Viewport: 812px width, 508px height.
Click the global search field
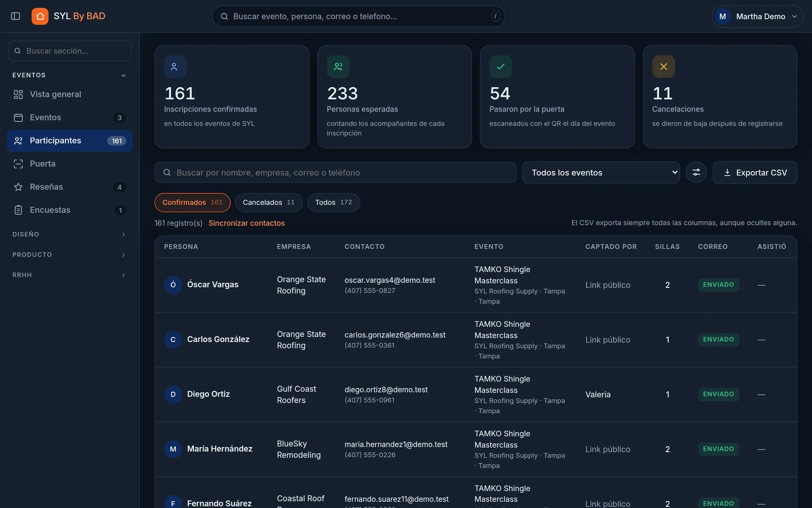pyautogui.click(x=358, y=17)
